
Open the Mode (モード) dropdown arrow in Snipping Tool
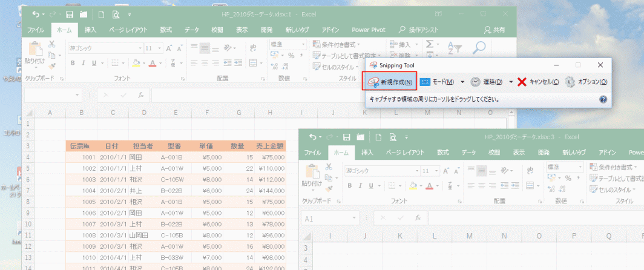(462, 82)
